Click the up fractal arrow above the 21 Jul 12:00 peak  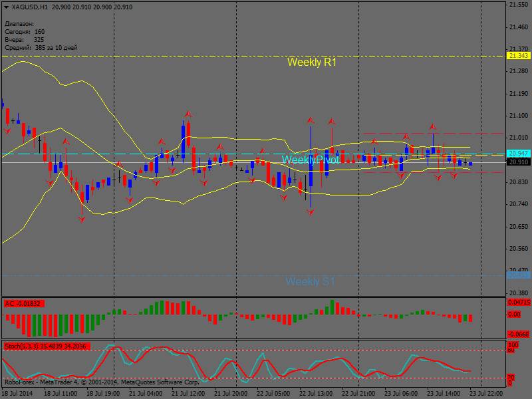pyautogui.click(x=188, y=114)
